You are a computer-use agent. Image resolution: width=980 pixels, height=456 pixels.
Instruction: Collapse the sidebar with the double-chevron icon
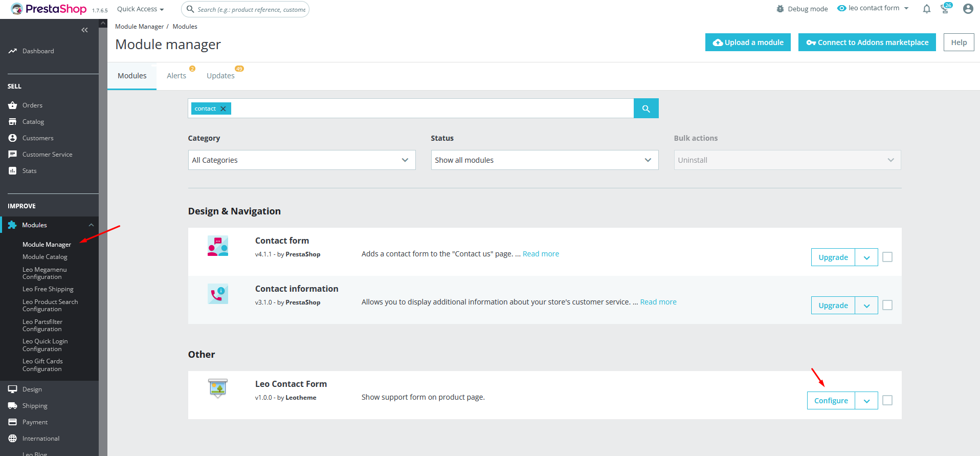[84, 30]
